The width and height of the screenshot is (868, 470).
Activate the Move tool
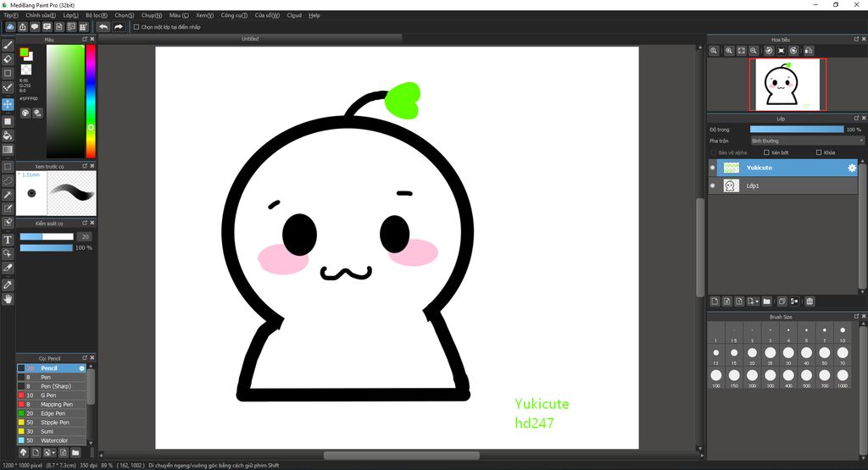pos(8,104)
